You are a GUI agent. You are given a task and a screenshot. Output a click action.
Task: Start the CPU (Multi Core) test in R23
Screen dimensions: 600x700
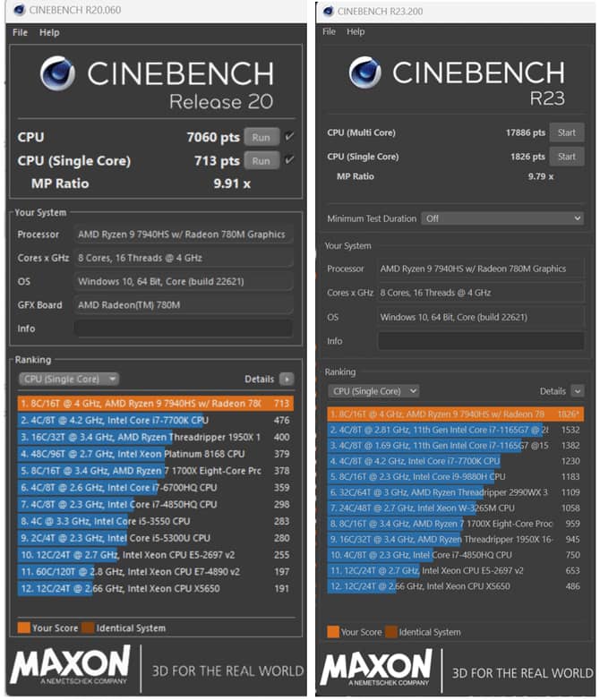tap(567, 132)
